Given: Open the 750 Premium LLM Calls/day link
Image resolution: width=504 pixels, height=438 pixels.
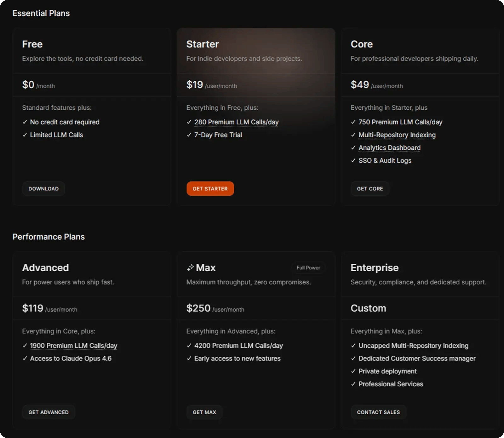Looking at the screenshot, I should tap(400, 122).
